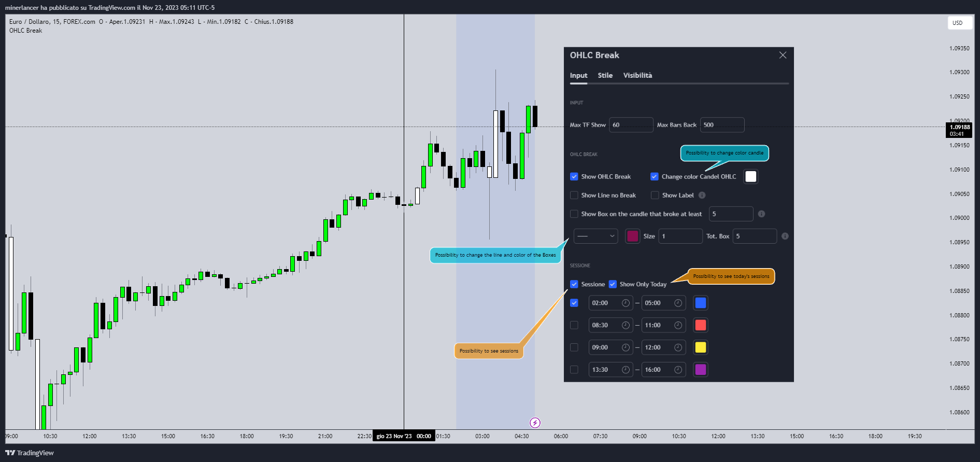Click the Tot. Box input field
The height and width of the screenshot is (462, 980).
(x=755, y=236)
